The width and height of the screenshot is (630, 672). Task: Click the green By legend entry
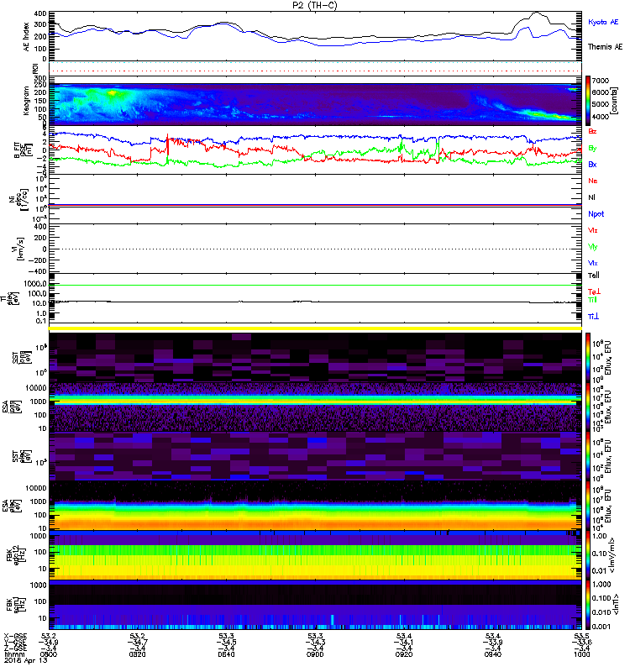592,149
